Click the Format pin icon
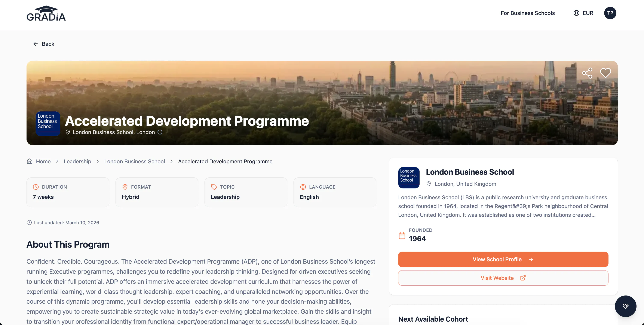The height and width of the screenshot is (325, 644). point(125,187)
